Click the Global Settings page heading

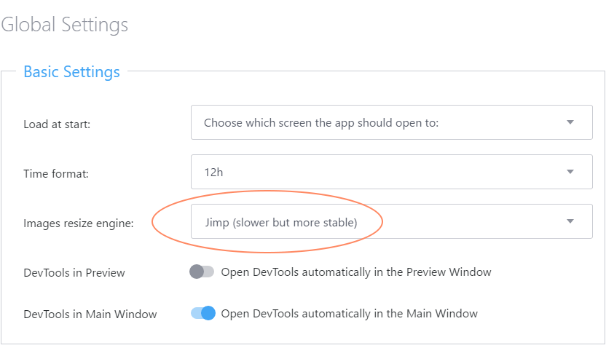pos(65,25)
